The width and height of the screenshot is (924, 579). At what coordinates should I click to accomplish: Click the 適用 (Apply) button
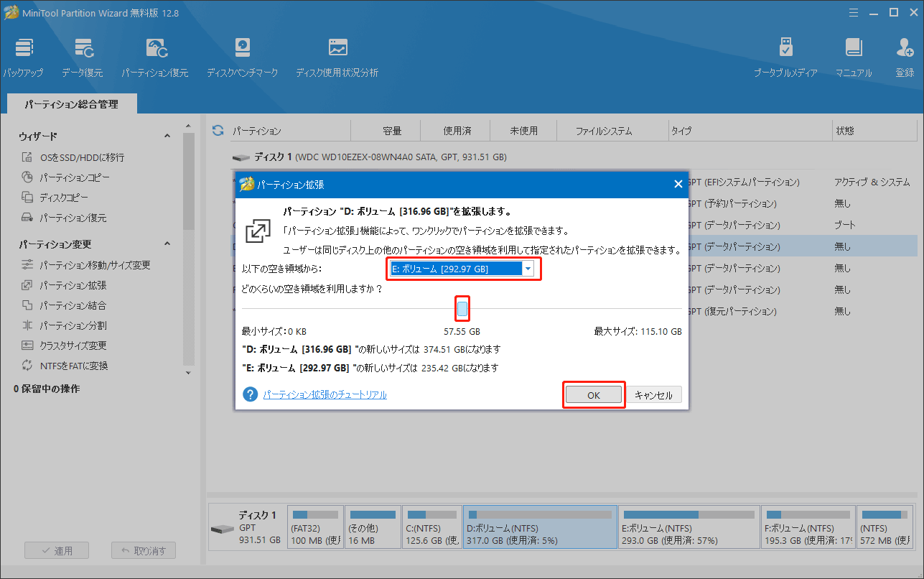click(x=56, y=551)
